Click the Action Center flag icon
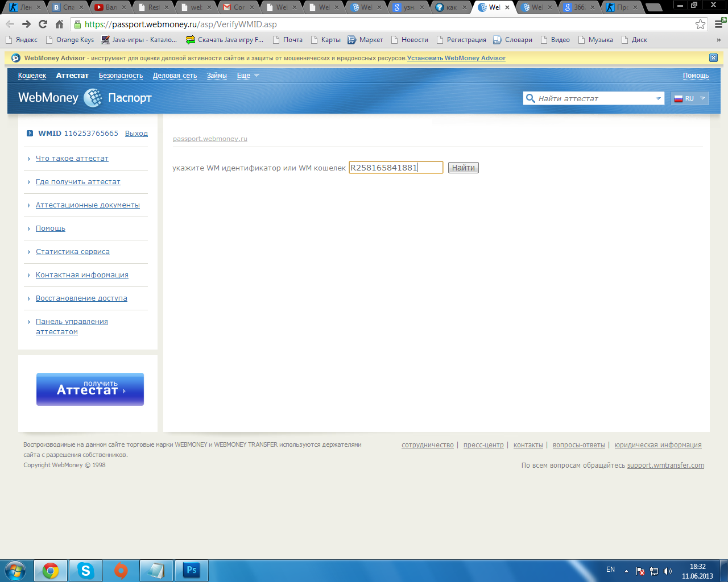This screenshot has height=582, width=728. [640, 571]
